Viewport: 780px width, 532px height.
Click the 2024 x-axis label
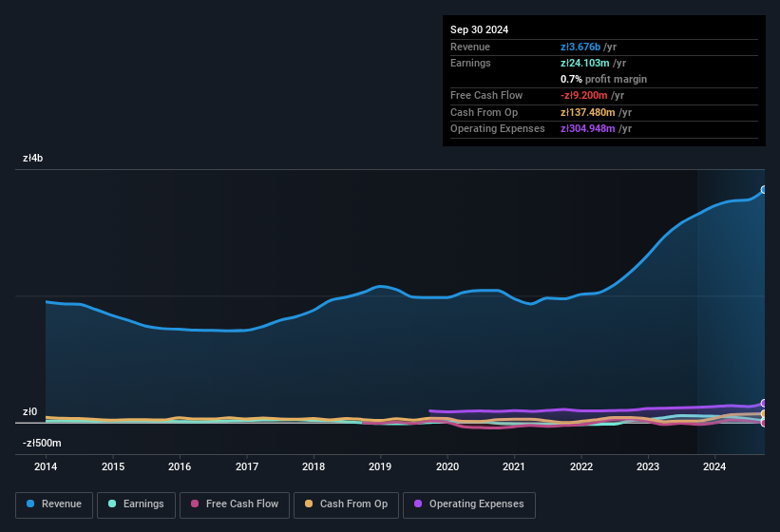click(714, 466)
